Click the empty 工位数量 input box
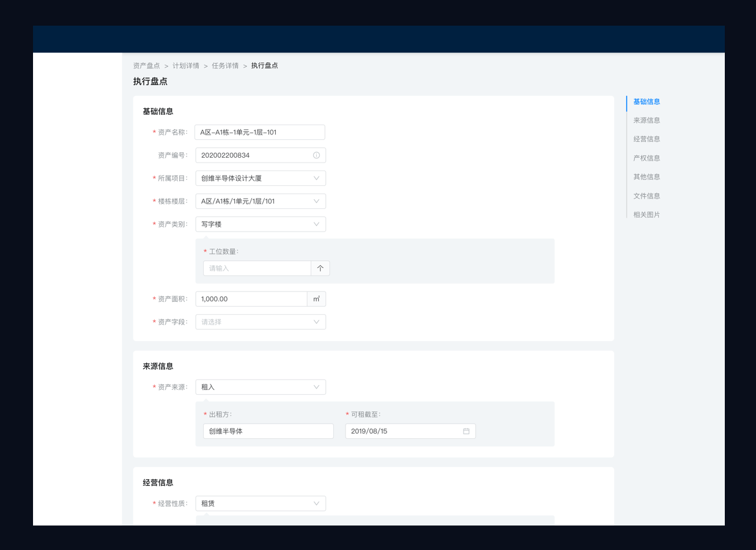 coord(257,268)
